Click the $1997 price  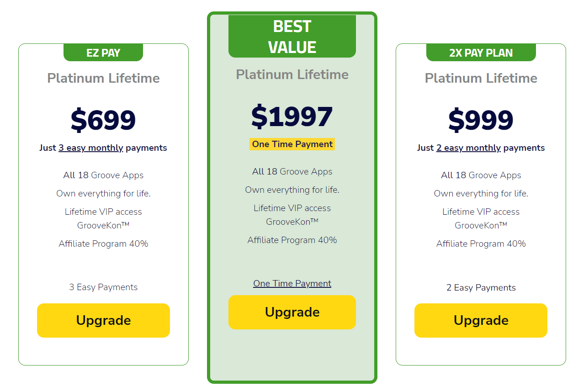[292, 117]
